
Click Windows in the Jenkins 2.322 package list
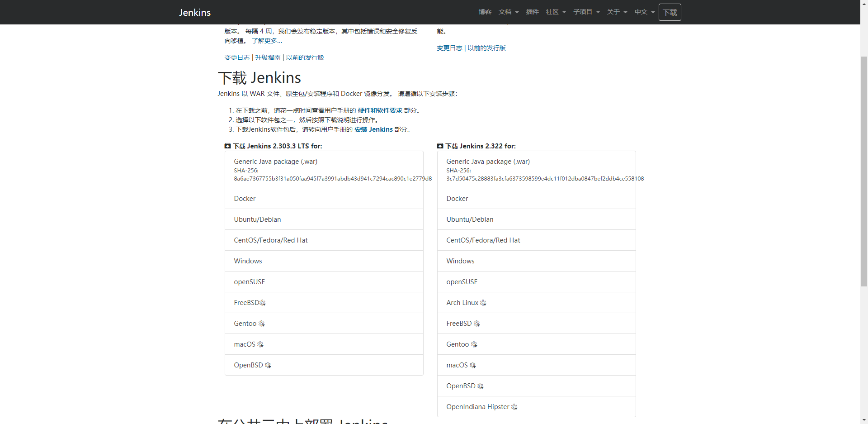[x=460, y=261]
